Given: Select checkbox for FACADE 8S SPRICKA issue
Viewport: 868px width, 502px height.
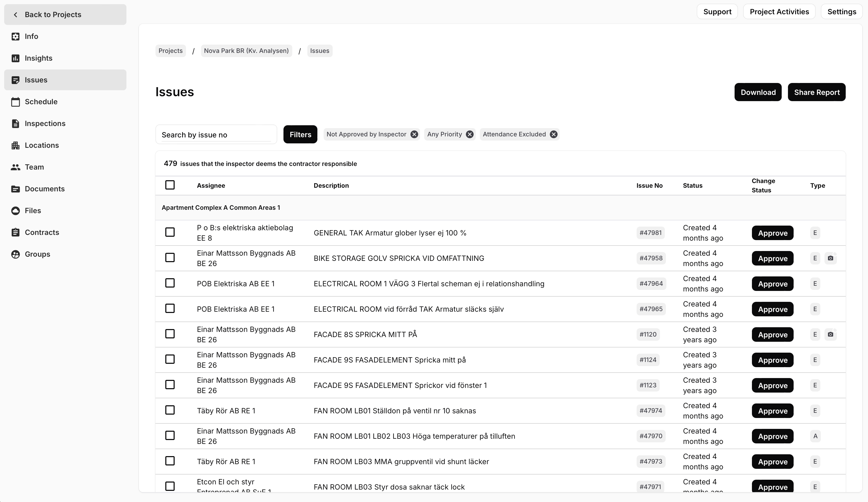Looking at the screenshot, I should coord(170,334).
